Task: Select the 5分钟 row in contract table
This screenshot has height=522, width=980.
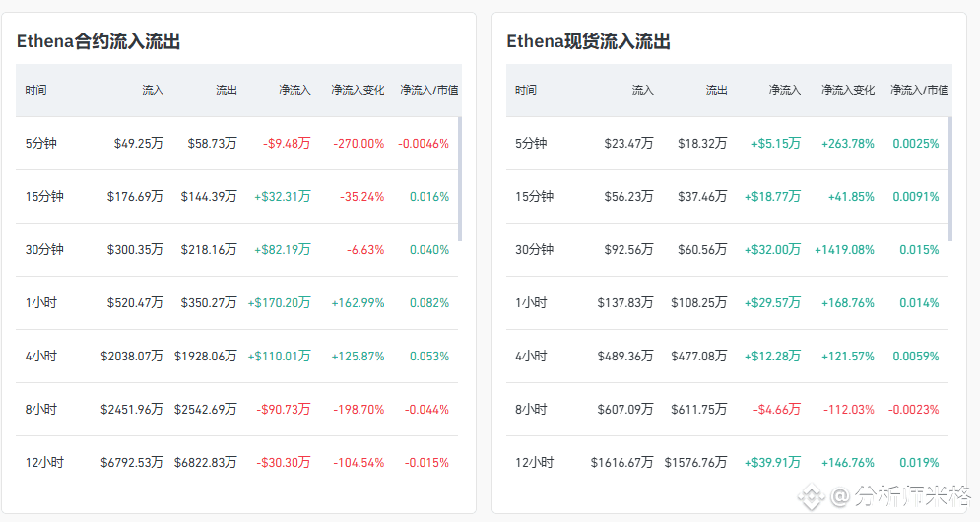Action: [x=237, y=143]
